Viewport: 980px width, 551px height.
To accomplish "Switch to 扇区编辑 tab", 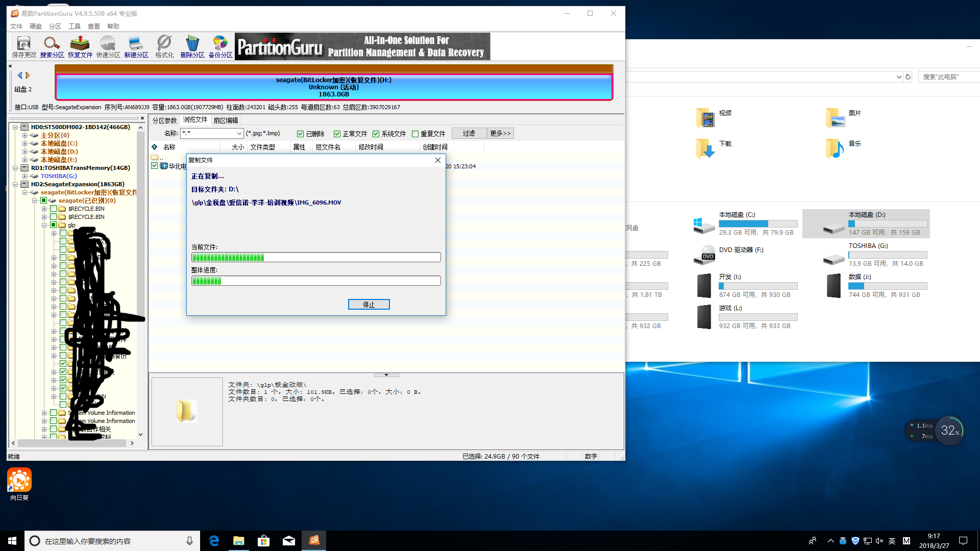I will coord(226,120).
